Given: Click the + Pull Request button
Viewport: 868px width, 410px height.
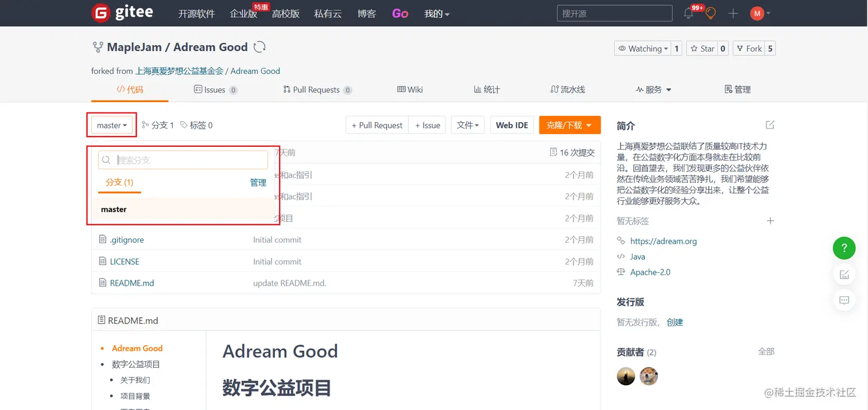Looking at the screenshot, I should click(377, 125).
